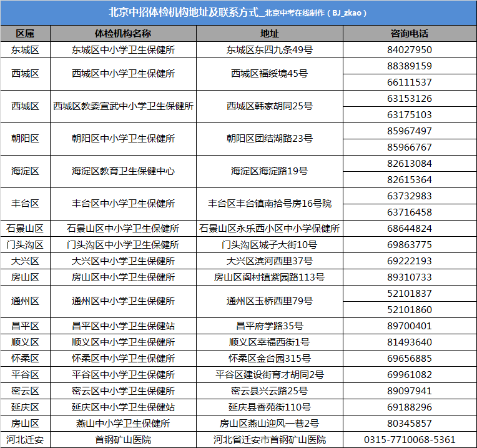Select phone number 68644824

coord(410,229)
